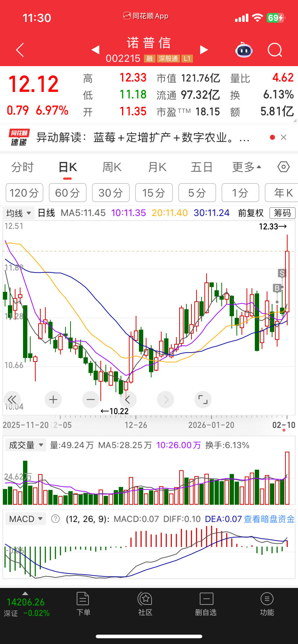Select 120分 period
The width and height of the screenshot is (298, 644).
(x=24, y=193)
